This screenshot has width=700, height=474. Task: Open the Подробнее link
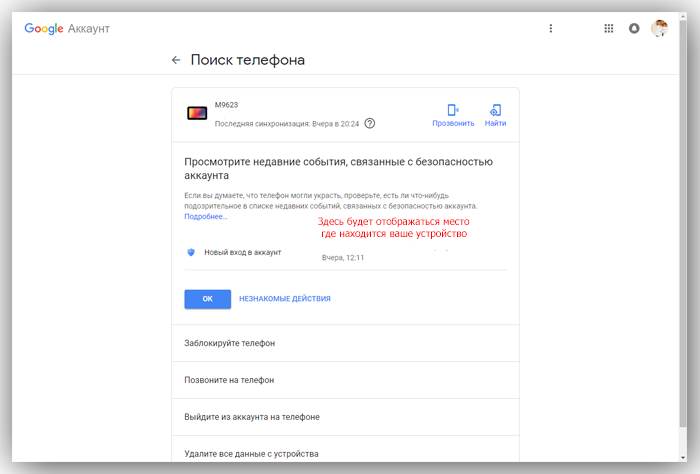point(206,216)
